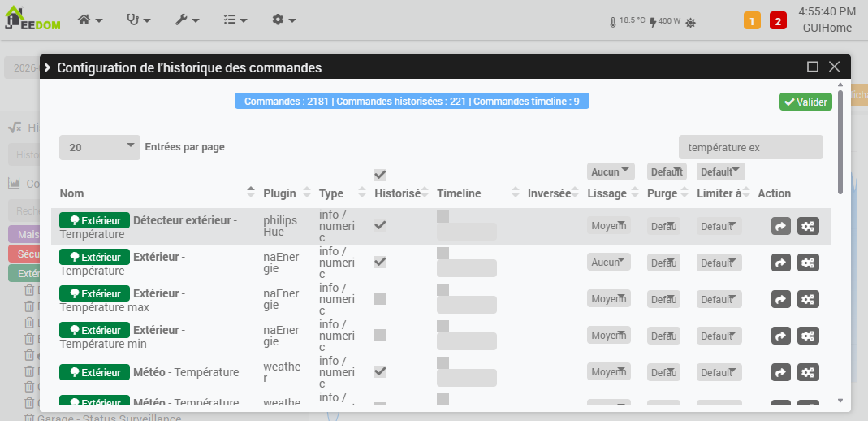Uncheck Historisé for Détecteur extérieur Température
This screenshot has width=868, height=421.
[380, 225]
